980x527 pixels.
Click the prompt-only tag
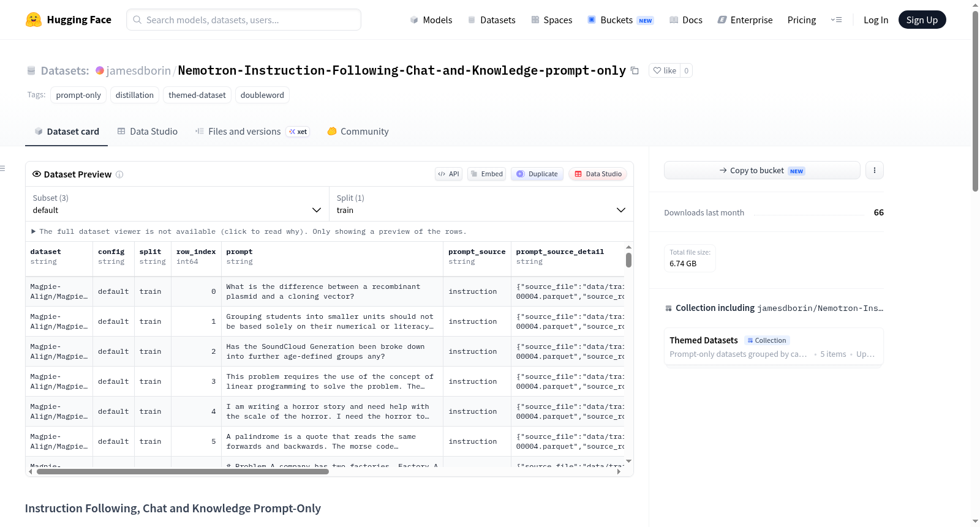(78, 95)
